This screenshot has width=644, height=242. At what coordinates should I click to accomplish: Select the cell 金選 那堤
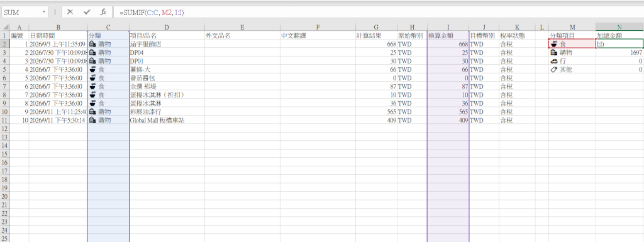(x=167, y=86)
